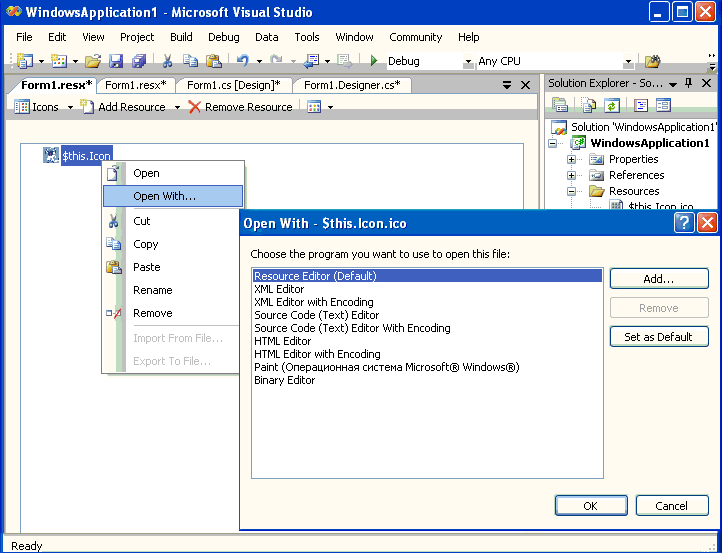Click the Add New Item toolbar icon

[59, 61]
